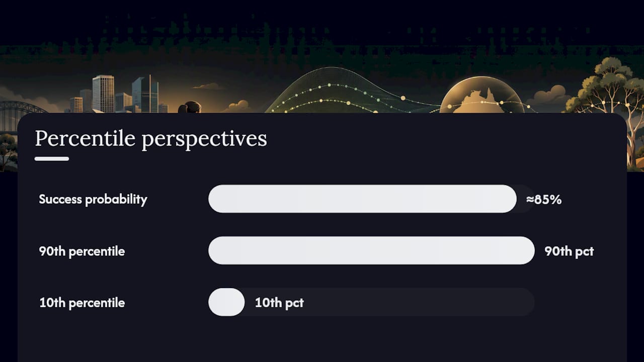Click the globe showing Australia illustration
The width and height of the screenshot is (644, 362).
point(481,95)
